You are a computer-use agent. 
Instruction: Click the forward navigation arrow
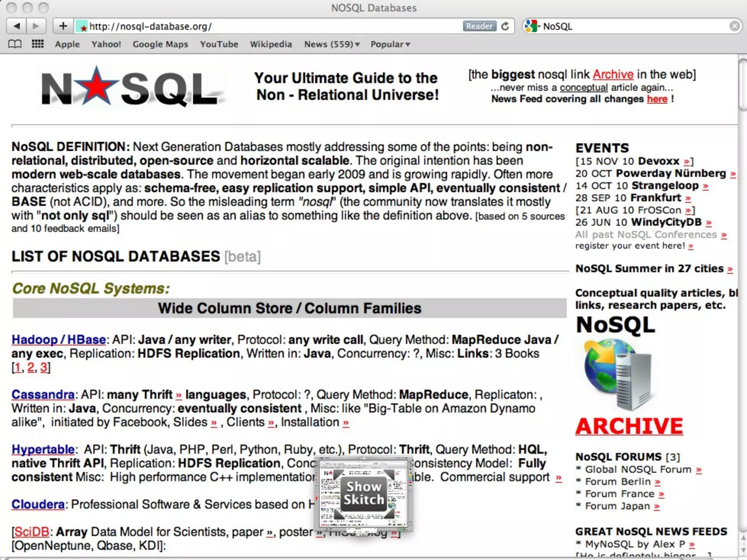36,26
